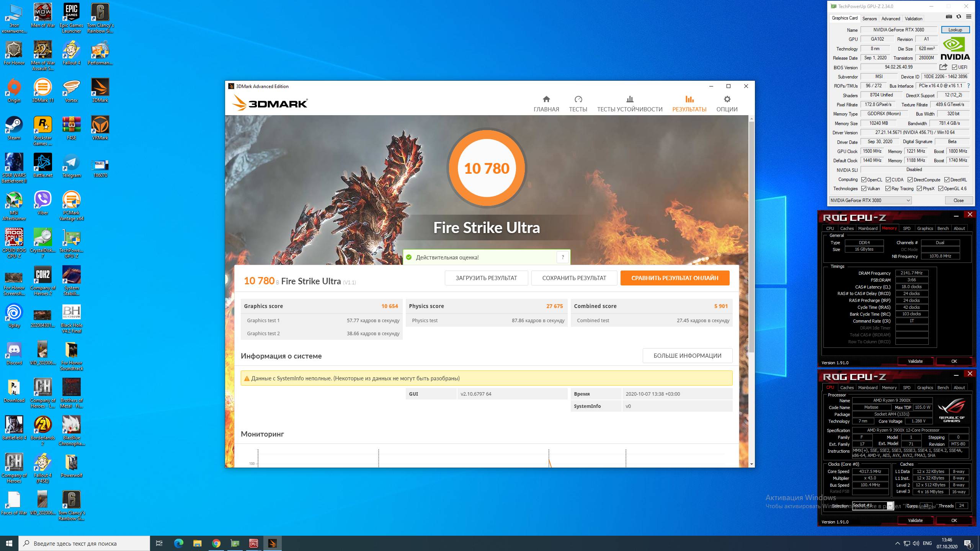The width and height of the screenshot is (980, 551).
Task: Click the GPU-Z refresh icon
Action: pos(959,17)
